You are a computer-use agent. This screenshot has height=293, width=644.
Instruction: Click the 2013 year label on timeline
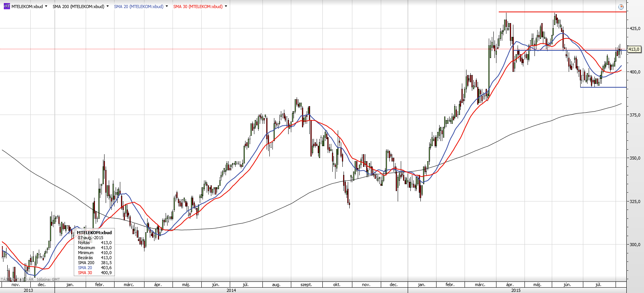pos(28,290)
